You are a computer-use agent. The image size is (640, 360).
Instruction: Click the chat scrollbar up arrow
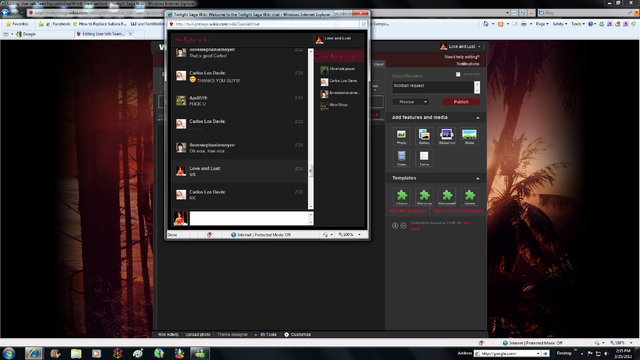(x=311, y=51)
